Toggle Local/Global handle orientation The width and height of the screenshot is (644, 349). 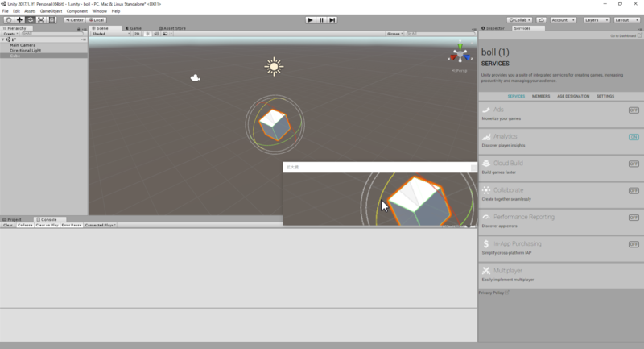pos(97,19)
